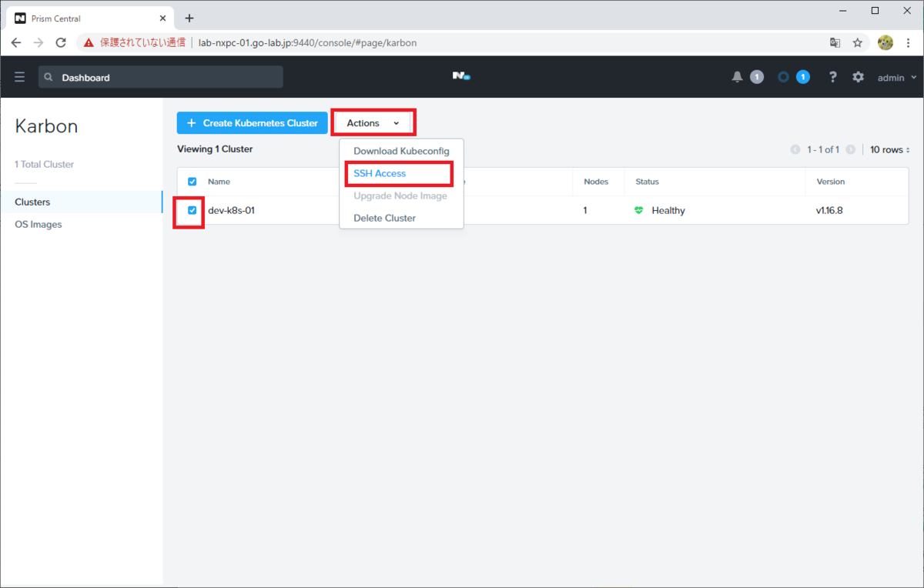
Task: Choose SSH Access menu item
Action: click(x=401, y=173)
